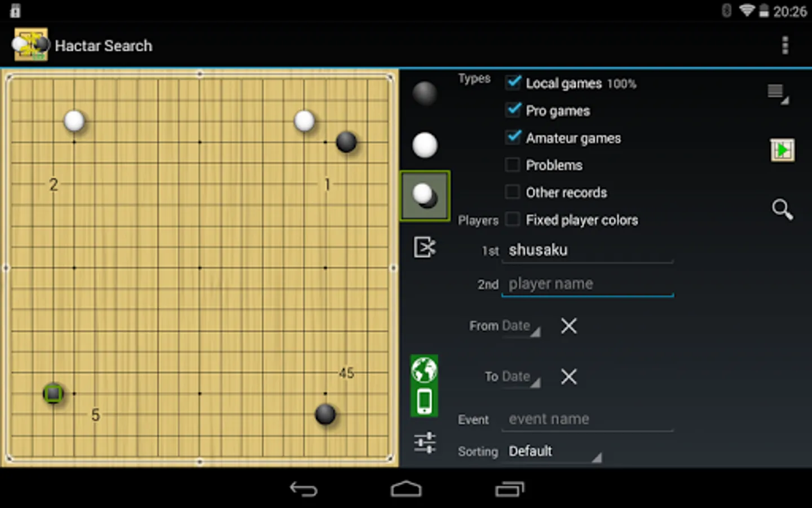Screen dimensions: 812x508
Task: Open the Android recent apps button
Action: point(510,489)
